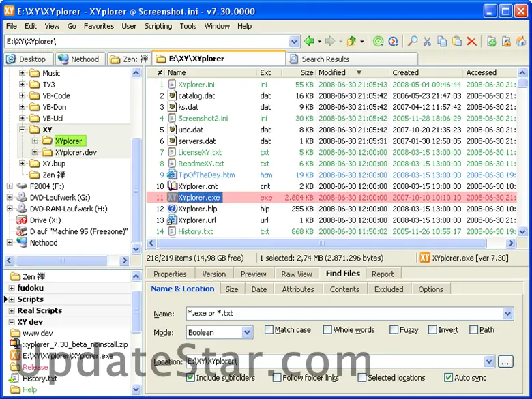Click the XYplorer.hlp help file icon
This screenshot has width=532, height=399.
point(173,209)
